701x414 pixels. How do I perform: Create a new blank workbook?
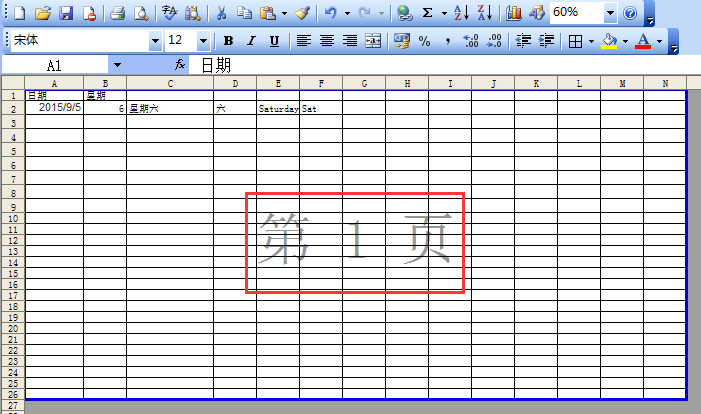pos(20,13)
